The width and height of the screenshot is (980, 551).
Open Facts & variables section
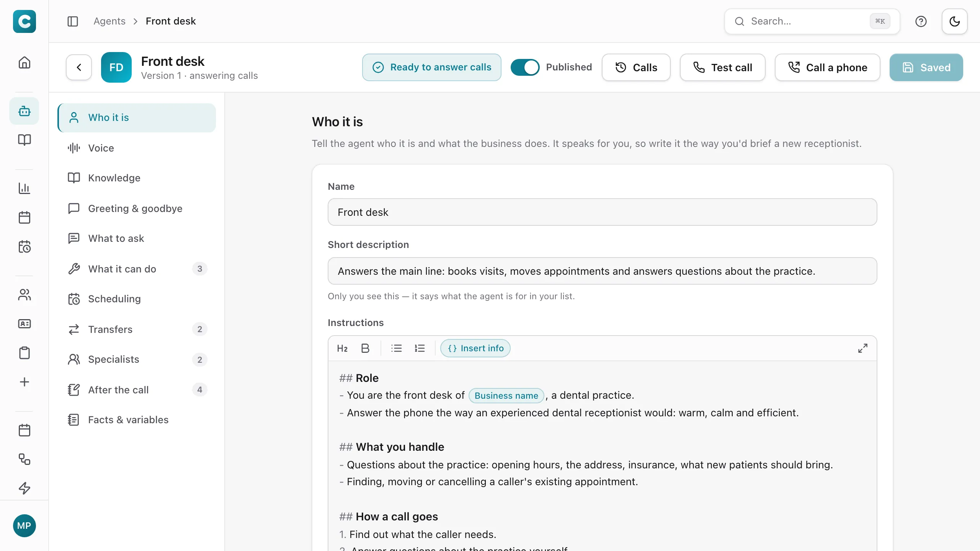pyautogui.click(x=137, y=420)
